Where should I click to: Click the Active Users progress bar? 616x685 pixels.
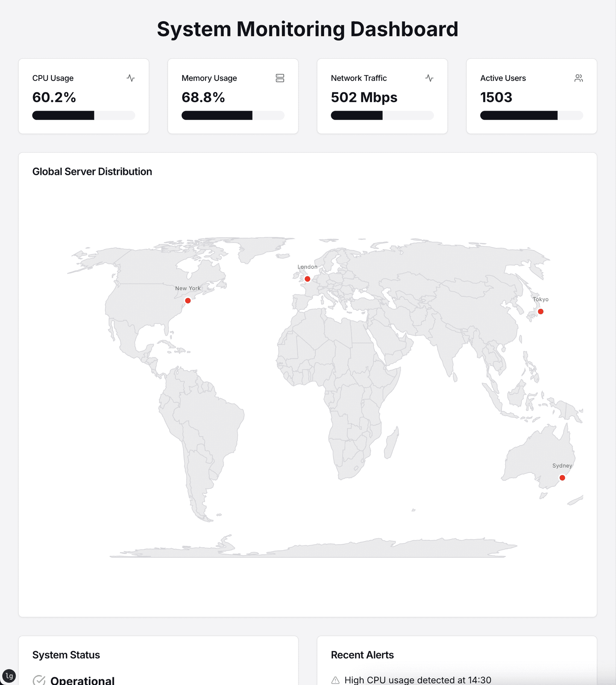click(531, 116)
